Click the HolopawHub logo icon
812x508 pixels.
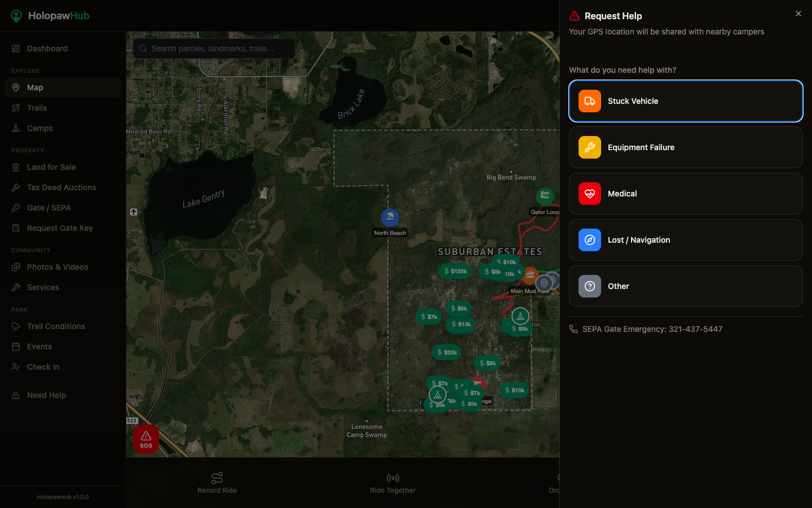point(16,15)
